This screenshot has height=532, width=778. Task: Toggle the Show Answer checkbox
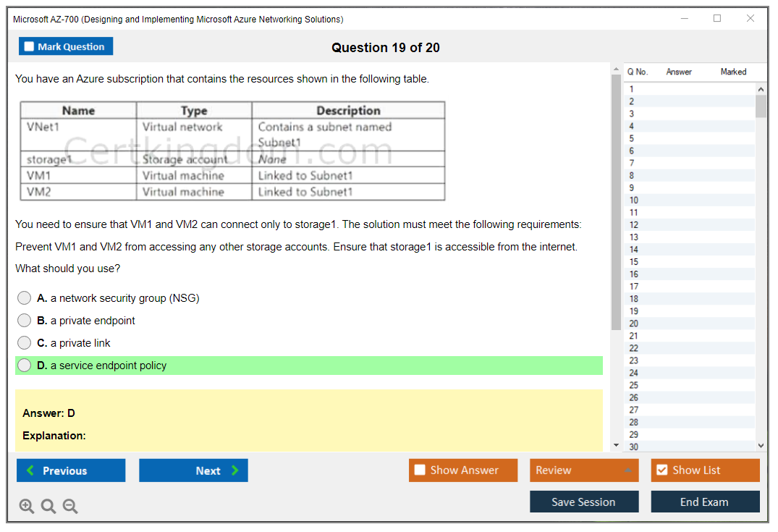(x=420, y=470)
